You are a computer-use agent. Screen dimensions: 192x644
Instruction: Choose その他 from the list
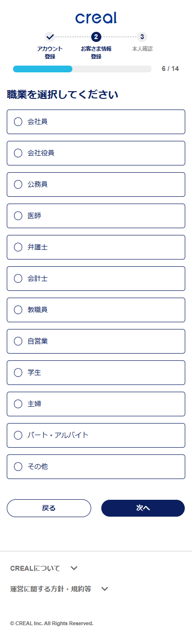click(96, 466)
